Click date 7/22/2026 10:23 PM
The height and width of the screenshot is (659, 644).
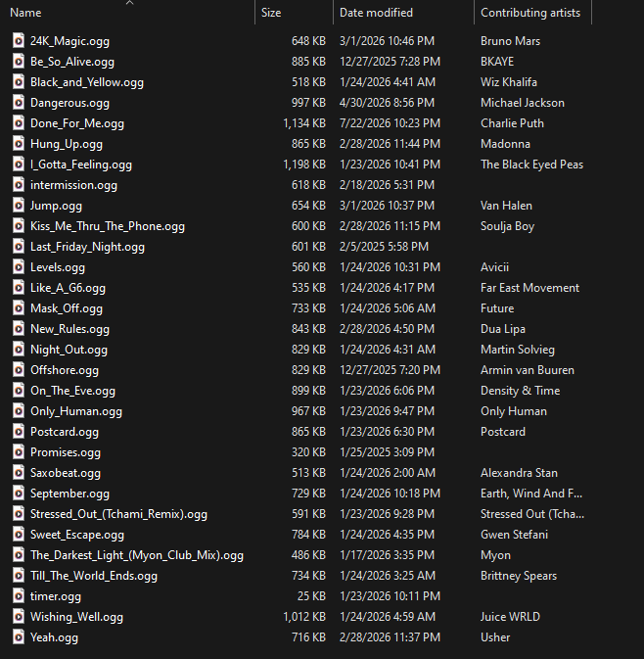pos(390,123)
